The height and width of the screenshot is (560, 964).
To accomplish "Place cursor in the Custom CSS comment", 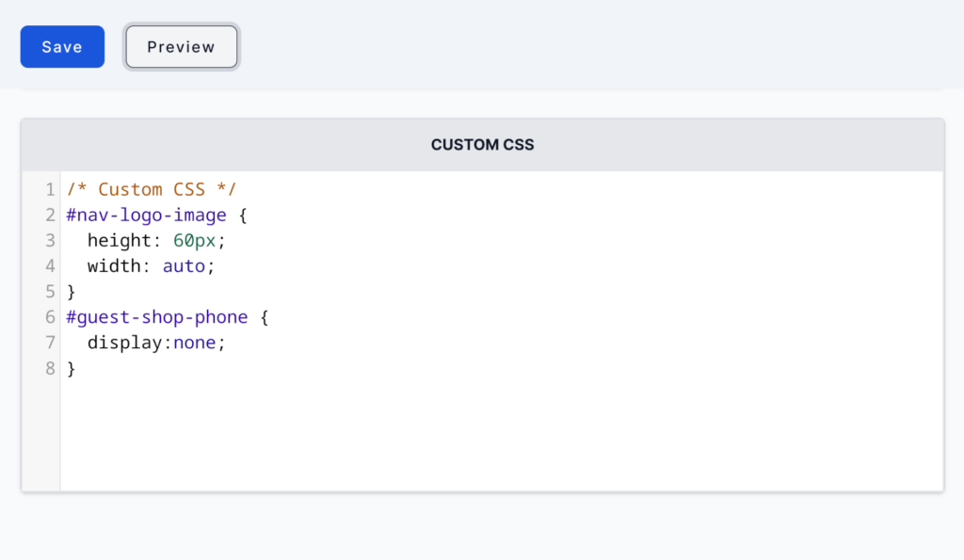I will [151, 189].
